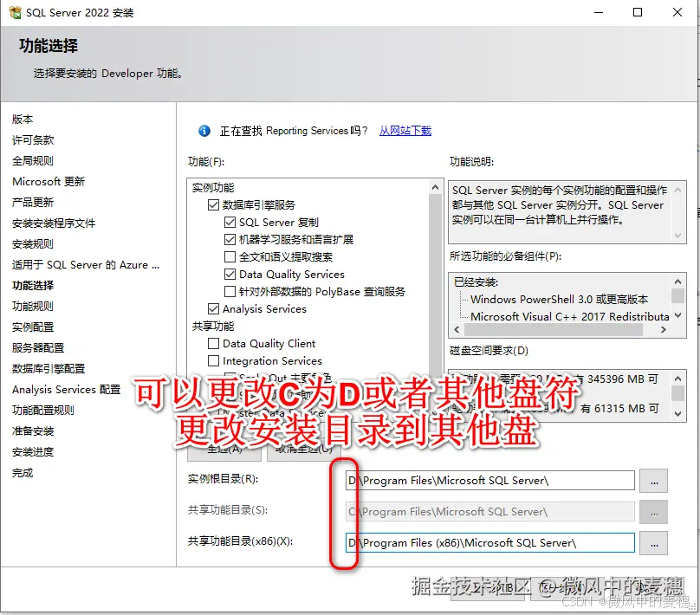
Task: Check the Integration Services checkbox
Action: 213,360
